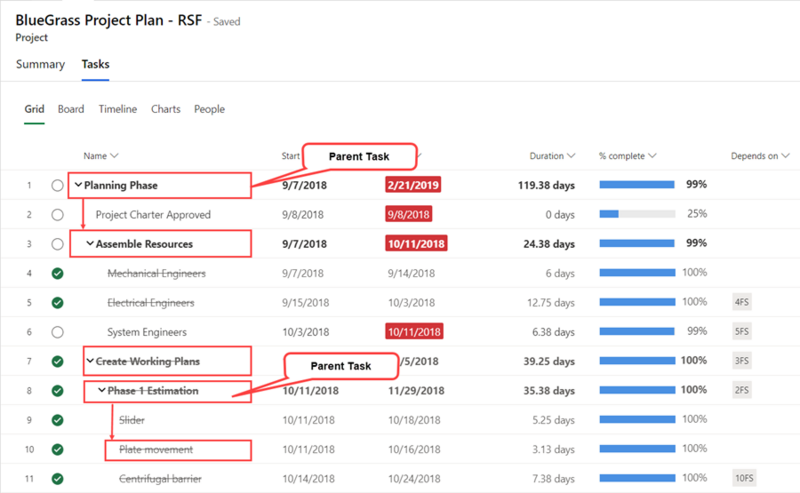The height and width of the screenshot is (493, 800).
Task: Click the overdue 2/21/2019 finish date
Action: (x=413, y=185)
